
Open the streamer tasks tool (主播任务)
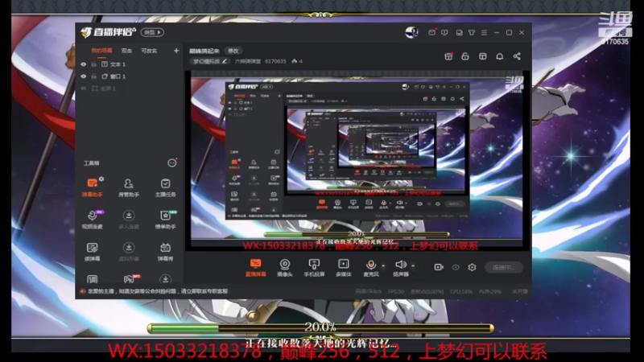166,187
